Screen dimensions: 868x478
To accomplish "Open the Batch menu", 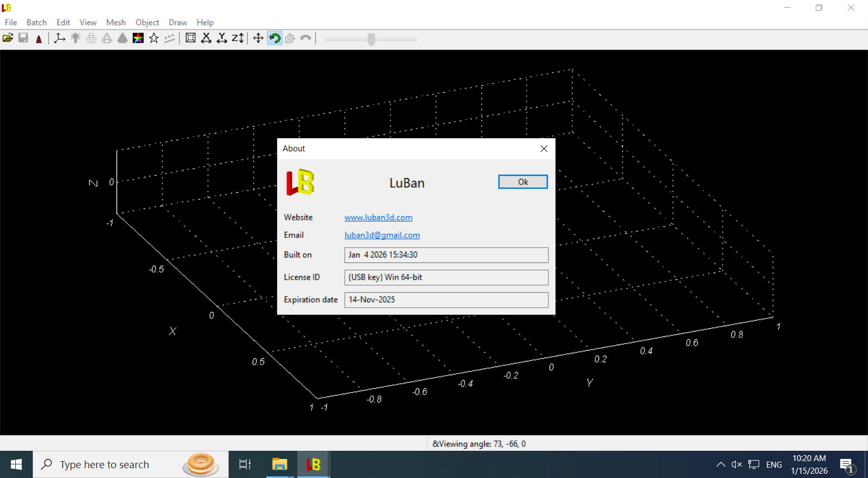I will [x=36, y=22].
